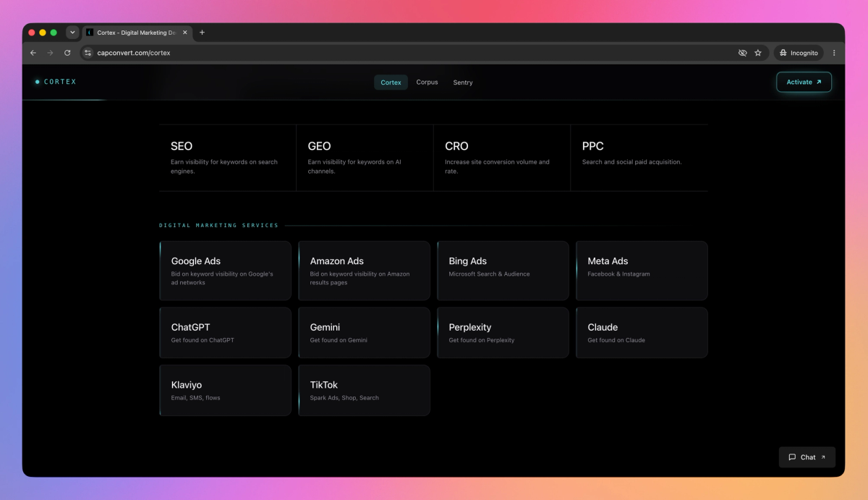The image size is (868, 500).
Task: Click the Activate button
Action: [x=804, y=82]
